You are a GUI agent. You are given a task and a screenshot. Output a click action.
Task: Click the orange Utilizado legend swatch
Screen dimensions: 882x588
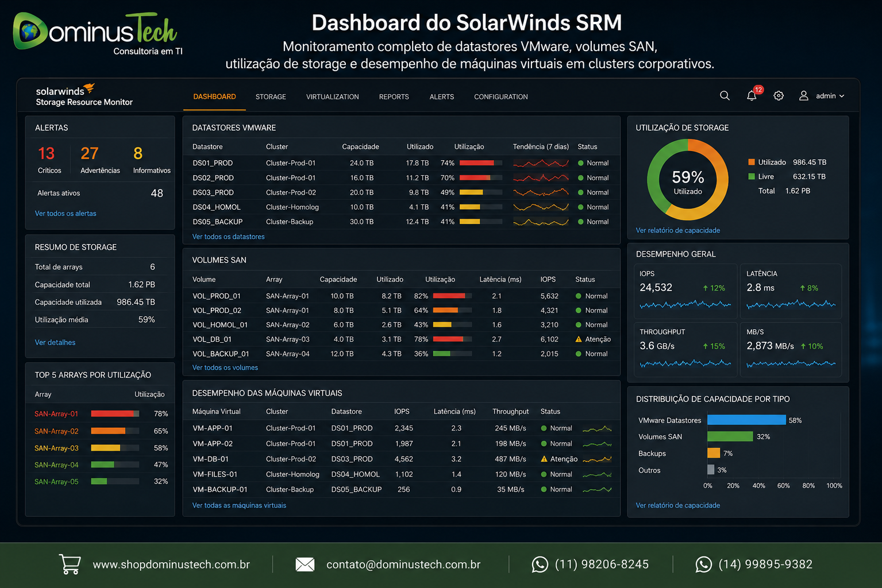coord(752,162)
